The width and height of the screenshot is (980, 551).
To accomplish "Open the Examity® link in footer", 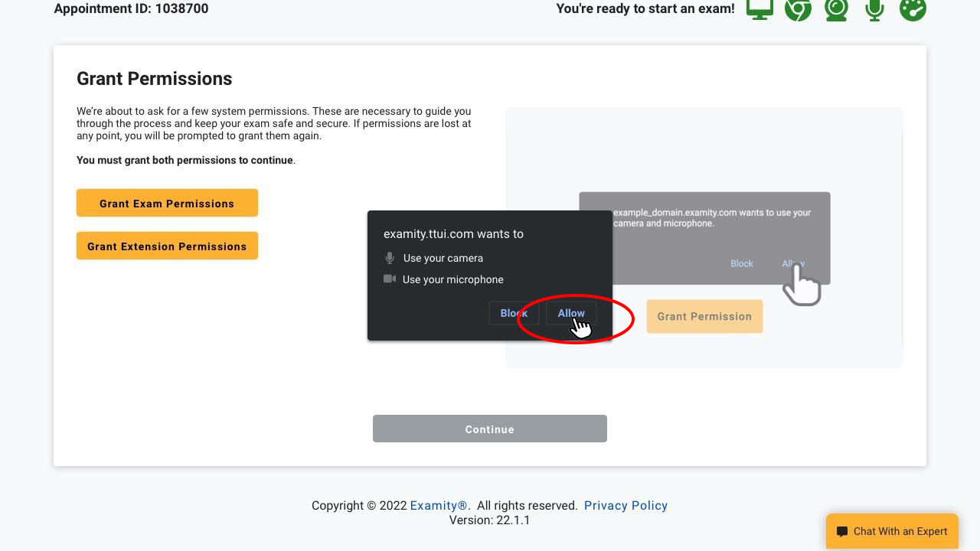I will tap(439, 505).
